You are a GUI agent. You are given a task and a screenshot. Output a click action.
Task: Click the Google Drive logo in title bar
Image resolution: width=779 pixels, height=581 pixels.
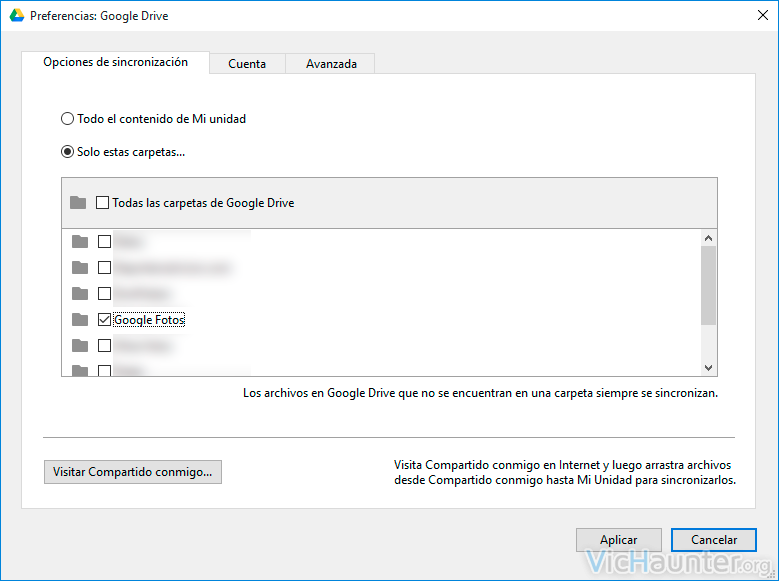[x=17, y=15]
